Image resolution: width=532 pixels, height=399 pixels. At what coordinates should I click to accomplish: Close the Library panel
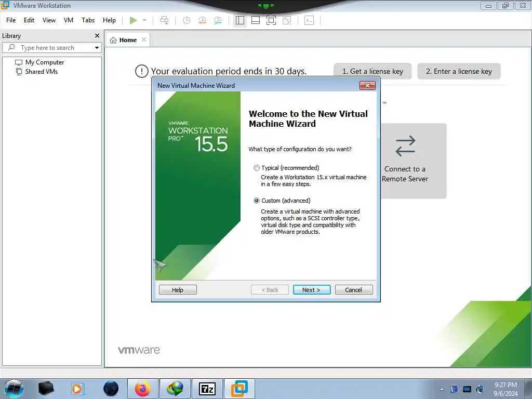pyautogui.click(x=97, y=36)
